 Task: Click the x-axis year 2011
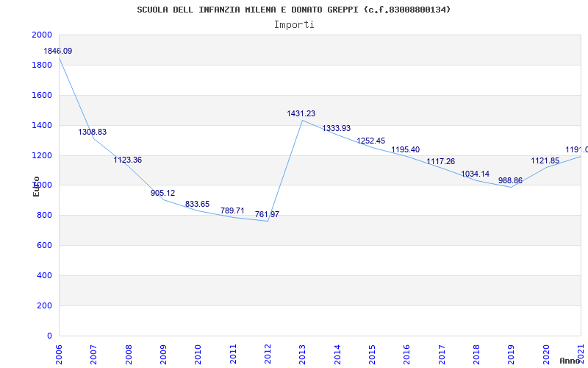click(233, 355)
